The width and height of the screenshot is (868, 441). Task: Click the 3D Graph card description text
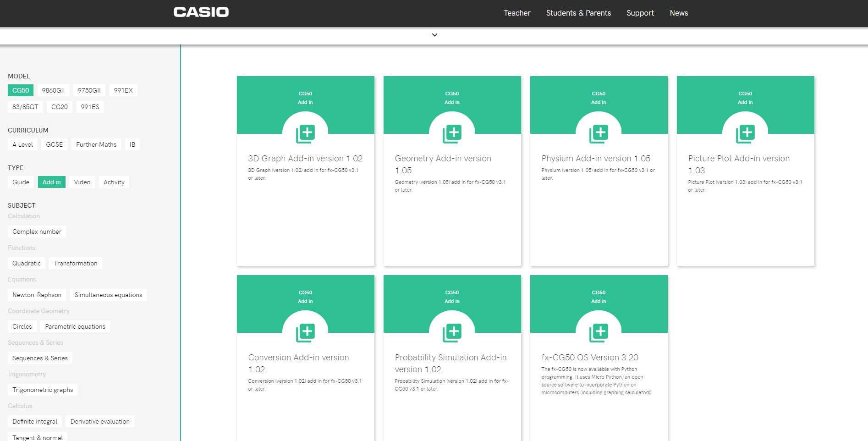[x=303, y=174]
